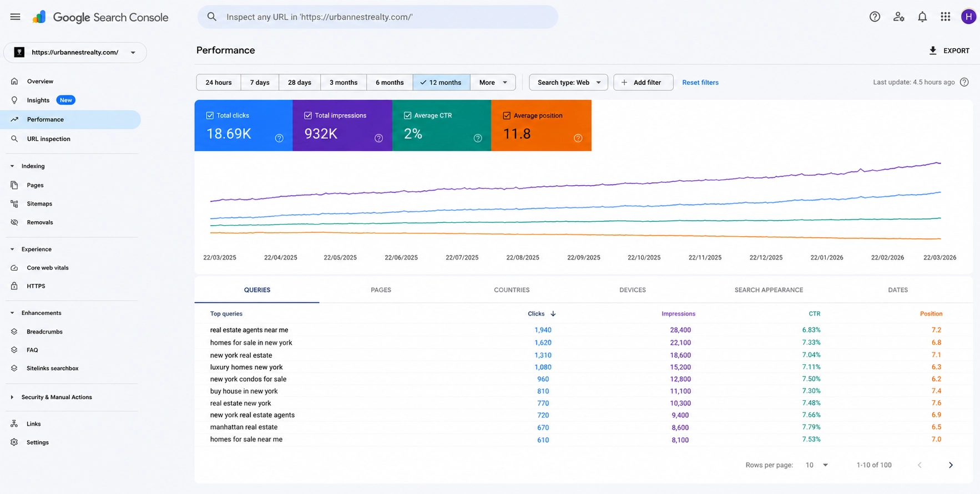Open the More date range dropdown
980x494 pixels.
pyautogui.click(x=493, y=83)
